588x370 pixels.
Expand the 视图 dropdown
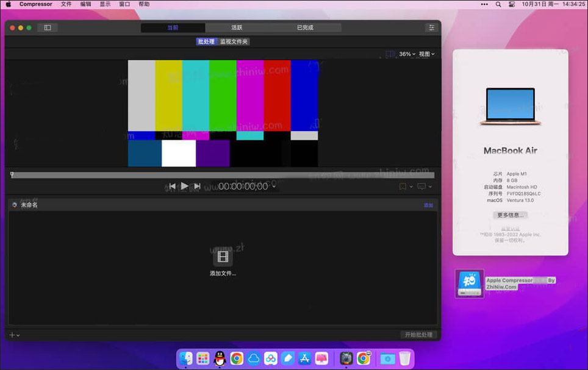[x=427, y=54]
